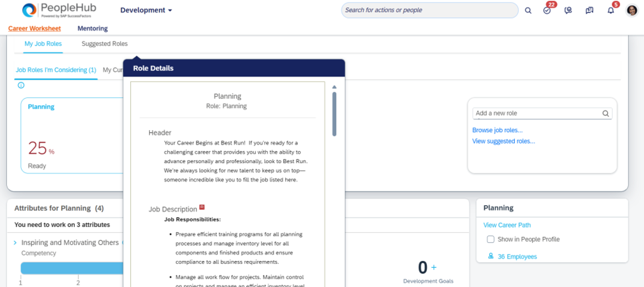
Task: Open the Development module dropdown
Action: pos(146,10)
